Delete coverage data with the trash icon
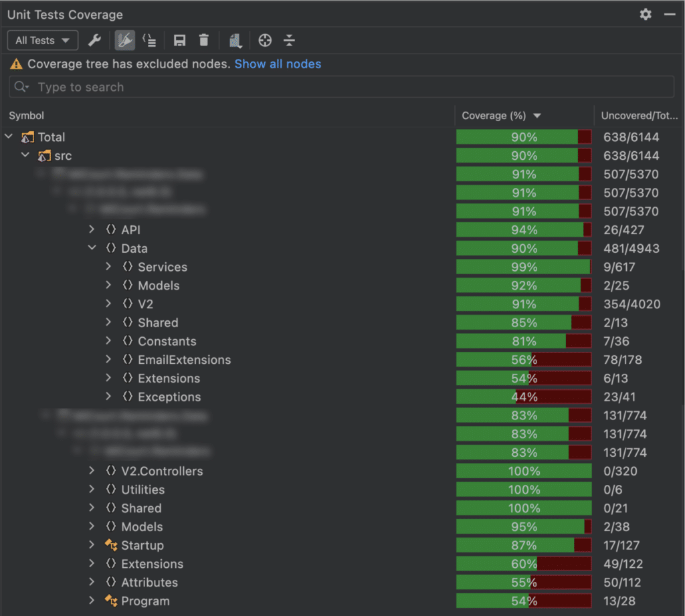Image resolution: width=685 pixels, height=616 pixels. pyautogui.click(x=204, y=40)
